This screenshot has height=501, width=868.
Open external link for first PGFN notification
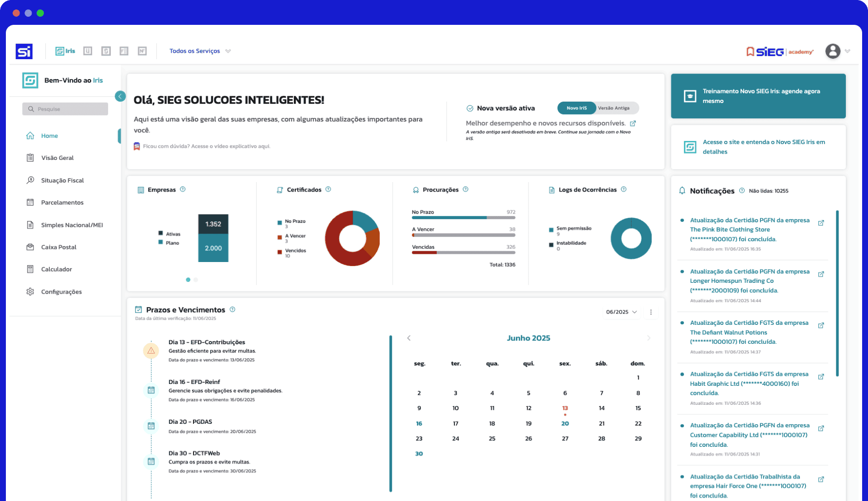(821, 223)
